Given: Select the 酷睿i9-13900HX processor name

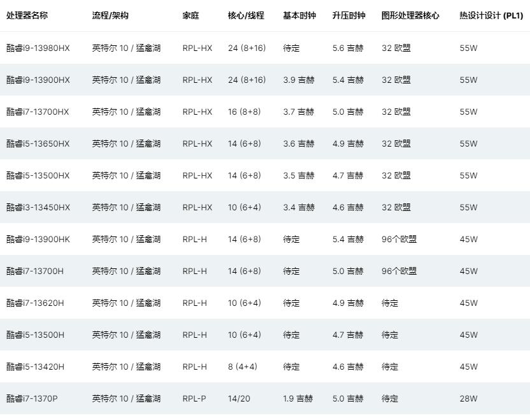Looking at the screenshot, I should click(38, 80).
